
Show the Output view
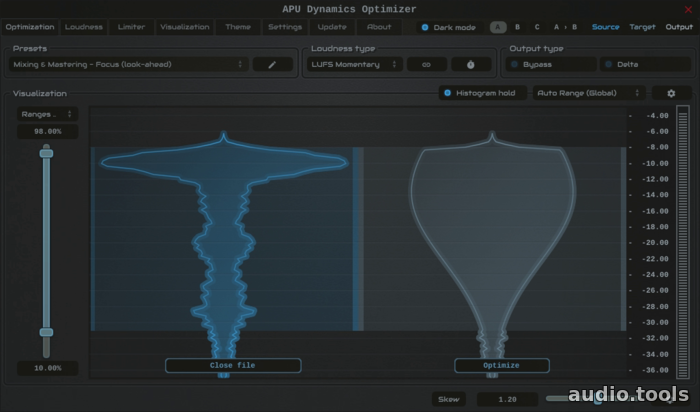pyautogui.click(x=679, y=27)
